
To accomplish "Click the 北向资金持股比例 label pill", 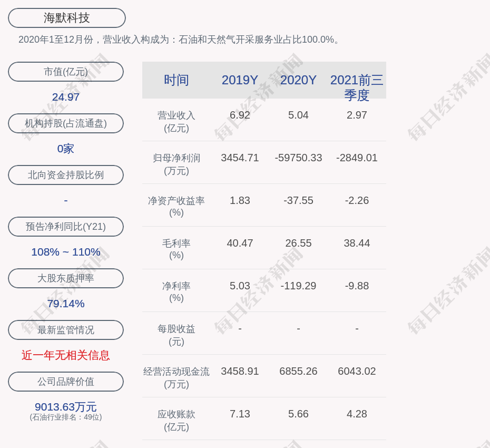I will [66, 175].
